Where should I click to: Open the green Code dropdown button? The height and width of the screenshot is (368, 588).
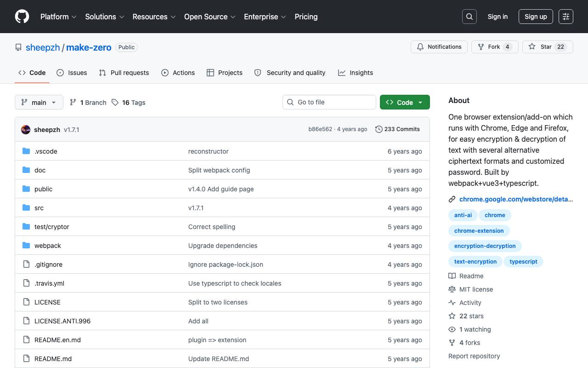pyautogui.click(x=405, y=102)
